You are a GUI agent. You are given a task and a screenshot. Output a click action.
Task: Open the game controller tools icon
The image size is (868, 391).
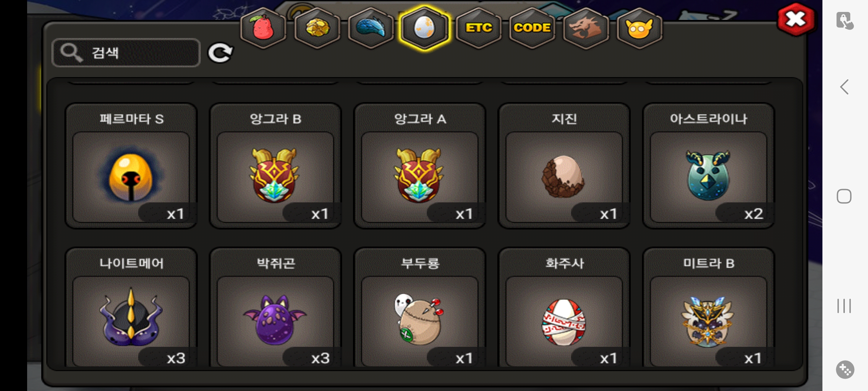845,370
